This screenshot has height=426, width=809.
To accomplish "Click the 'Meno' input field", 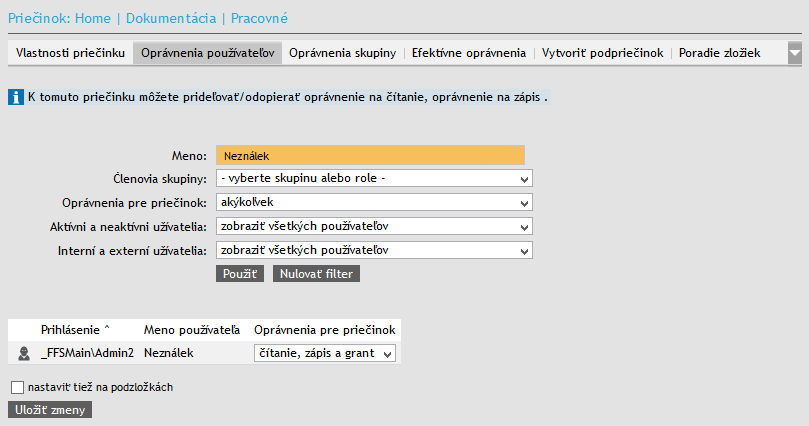I will [x=370, y=155].
